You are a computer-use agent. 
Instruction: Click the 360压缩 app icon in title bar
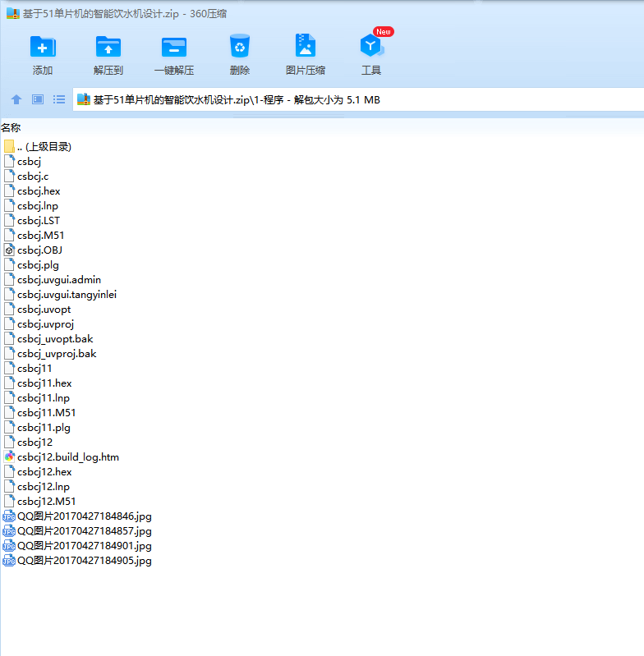coord(13,13)
